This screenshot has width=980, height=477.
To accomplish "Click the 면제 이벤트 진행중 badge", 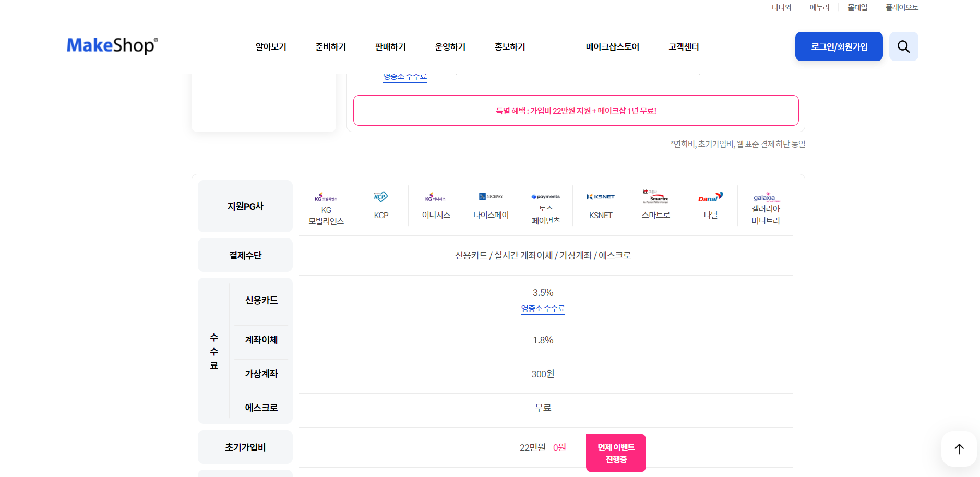I will pyautogui.click(x=616, y=453).
